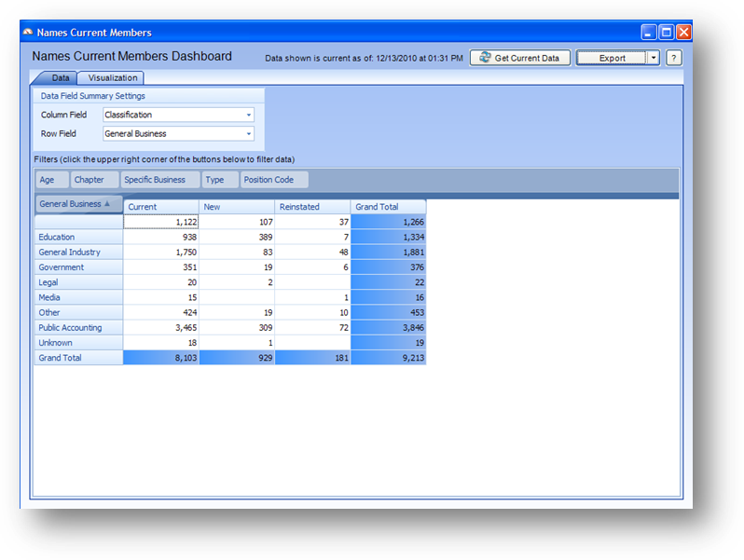Click the Type filter button
The width and height of the screenshot is (744, 560).
220,180
